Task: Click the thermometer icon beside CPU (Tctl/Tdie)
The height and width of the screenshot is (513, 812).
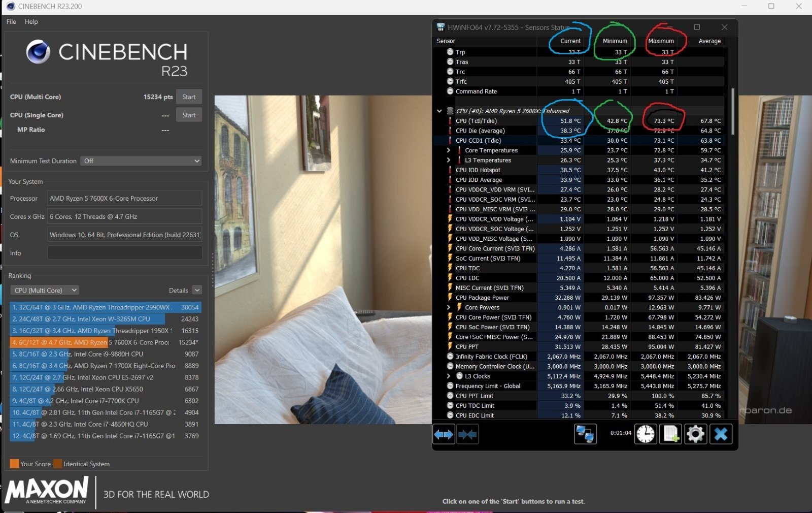Action: click(450, 121)
